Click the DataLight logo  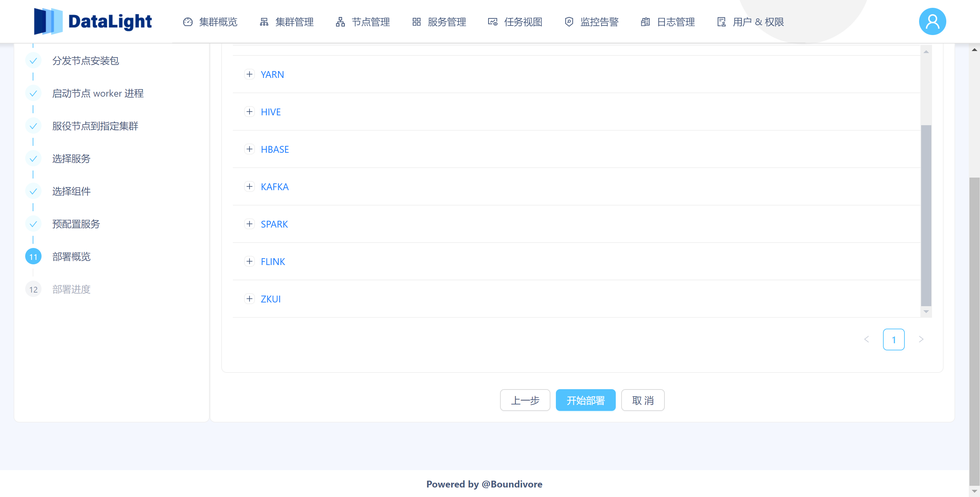93,21
